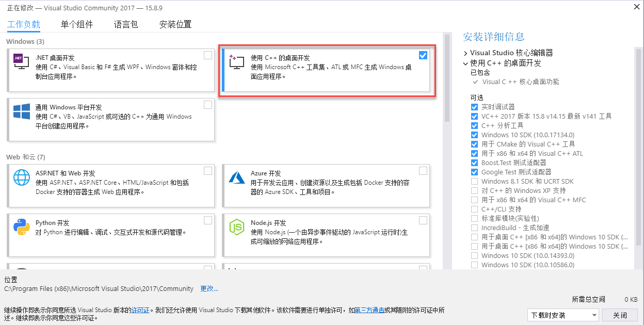Click the Node.js development icon

[236, 227]
